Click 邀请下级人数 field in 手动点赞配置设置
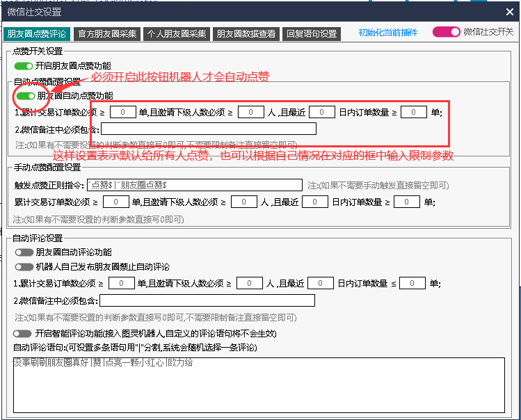521x420 pixels. [244, 202]
